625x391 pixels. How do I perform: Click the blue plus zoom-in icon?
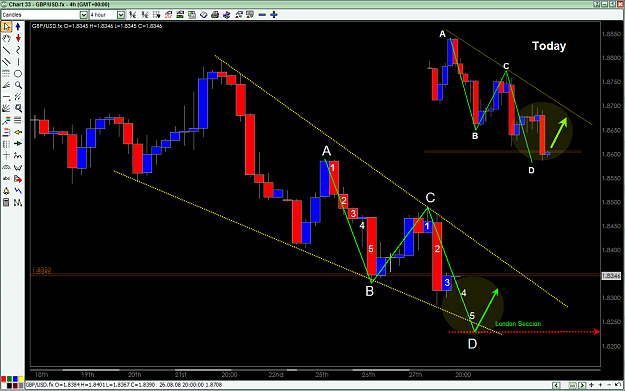(274, 15)
